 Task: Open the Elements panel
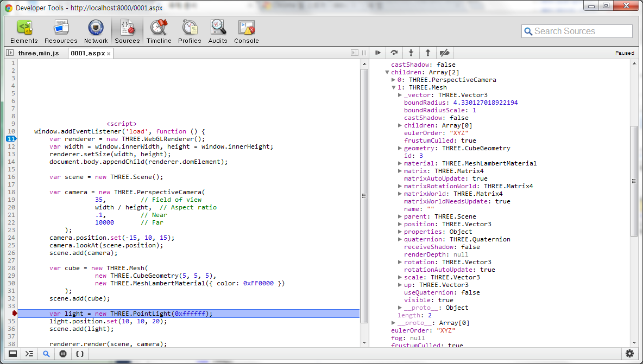click(24, 31)
